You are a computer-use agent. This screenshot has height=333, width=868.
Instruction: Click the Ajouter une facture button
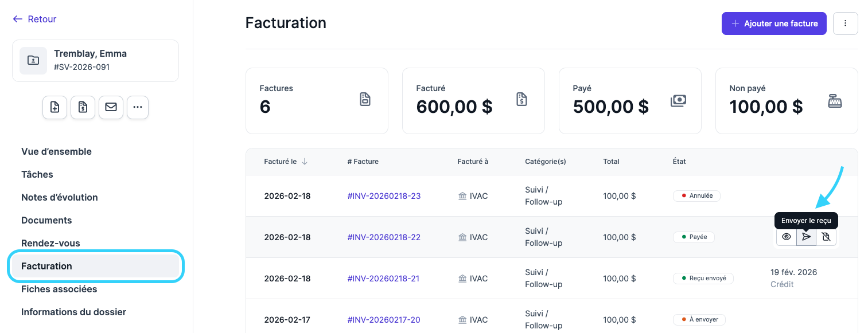click(x=773, y=23)
